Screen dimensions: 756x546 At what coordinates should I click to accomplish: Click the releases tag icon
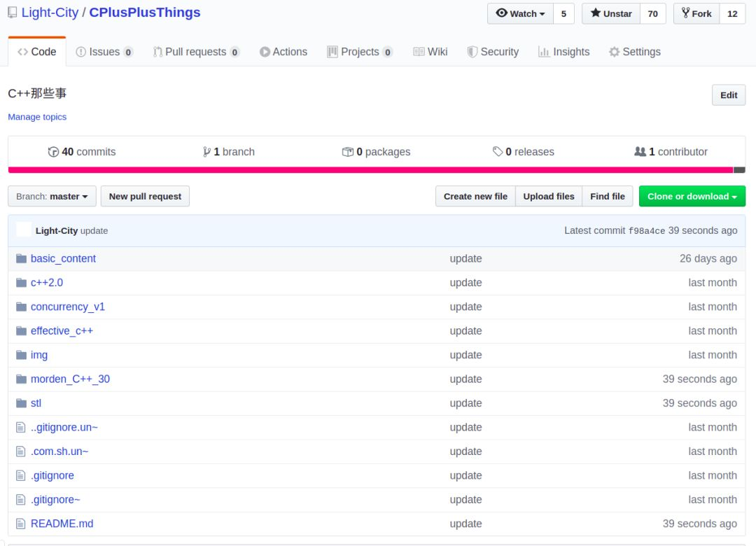(x=498, y=152)
